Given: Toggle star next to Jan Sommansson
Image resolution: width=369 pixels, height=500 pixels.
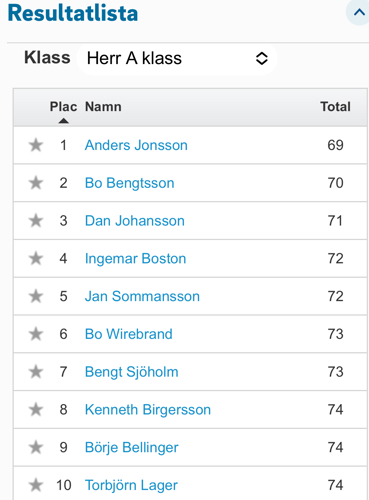Looking at the screenshot, I should (36, 296).
